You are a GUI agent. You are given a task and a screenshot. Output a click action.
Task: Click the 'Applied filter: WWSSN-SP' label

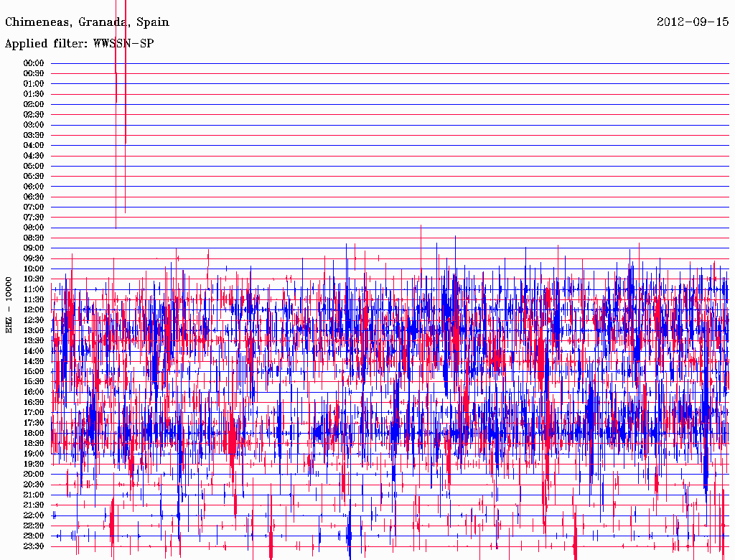(x=79, y=44)
